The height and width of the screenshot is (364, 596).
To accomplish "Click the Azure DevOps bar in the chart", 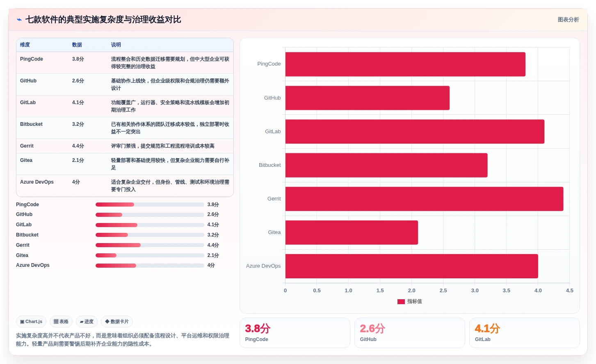I will click(x=412, y=266).
